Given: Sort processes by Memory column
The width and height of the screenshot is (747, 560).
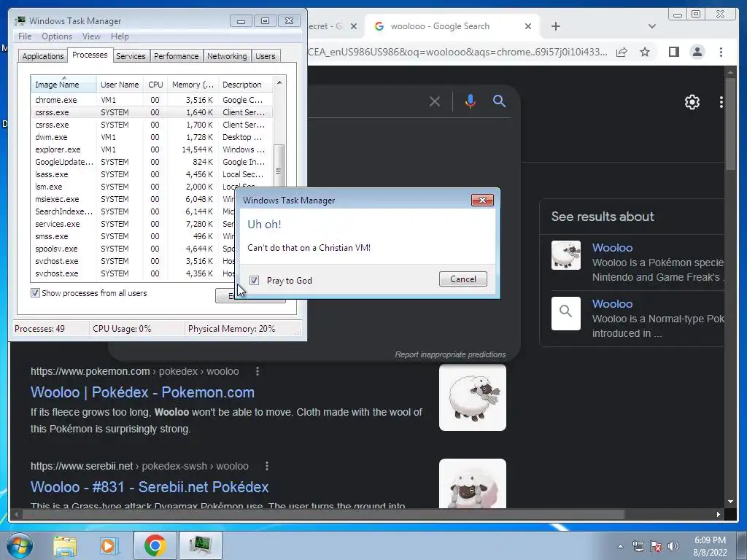Looking at the screenshot, I should [x=193, y=85].
